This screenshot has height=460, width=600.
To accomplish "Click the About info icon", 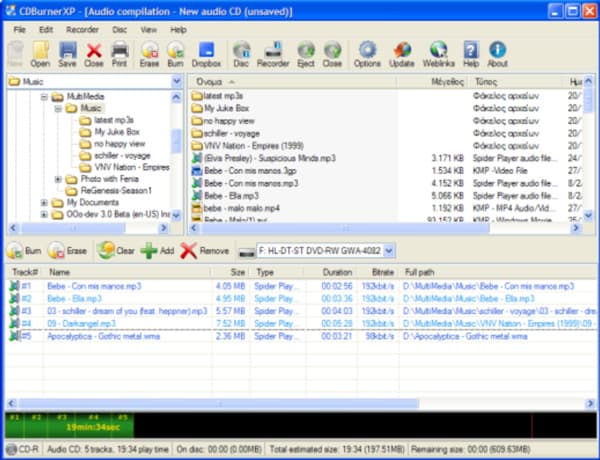I will (497, 54).
